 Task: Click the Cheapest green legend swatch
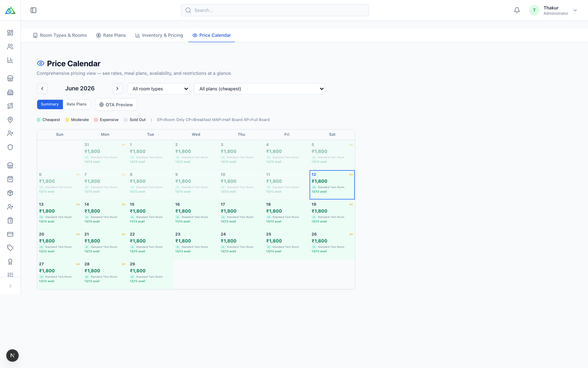pos(38,120)
